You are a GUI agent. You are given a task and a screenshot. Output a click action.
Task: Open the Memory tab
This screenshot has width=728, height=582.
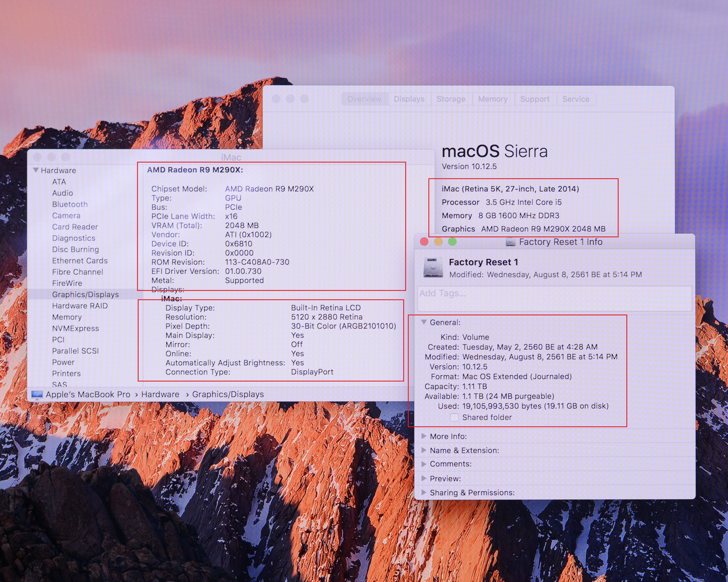coord(493,99)
